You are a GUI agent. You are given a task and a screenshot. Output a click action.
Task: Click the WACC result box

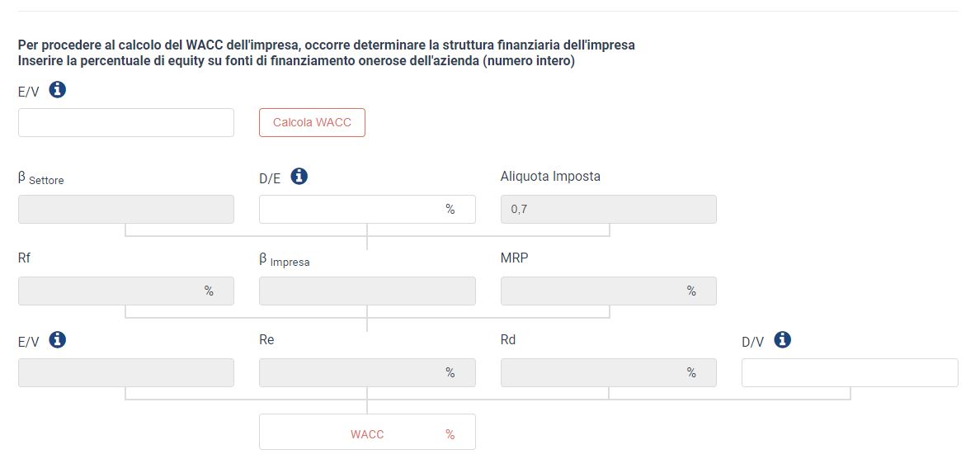point(368,432)
